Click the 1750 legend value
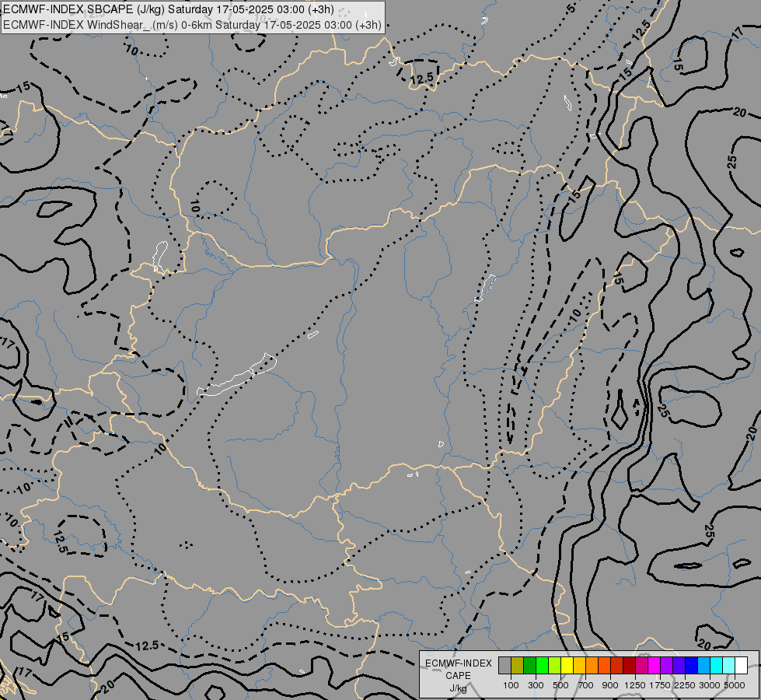The height and width of the screenshot is (700, 761). 660,685
